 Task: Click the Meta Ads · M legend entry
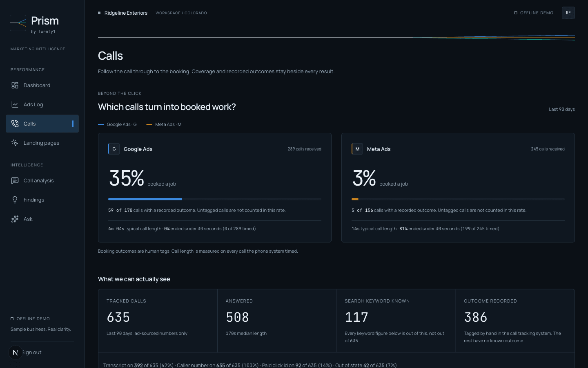pyautogui.click(x=164, y=124)
